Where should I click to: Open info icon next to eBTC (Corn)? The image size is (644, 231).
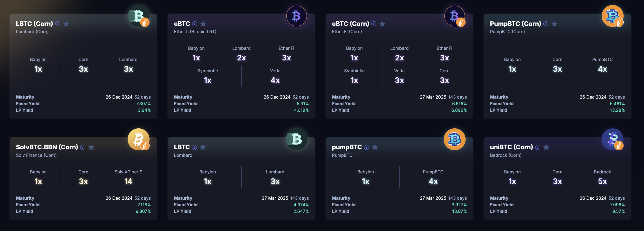tap(374, 24)
